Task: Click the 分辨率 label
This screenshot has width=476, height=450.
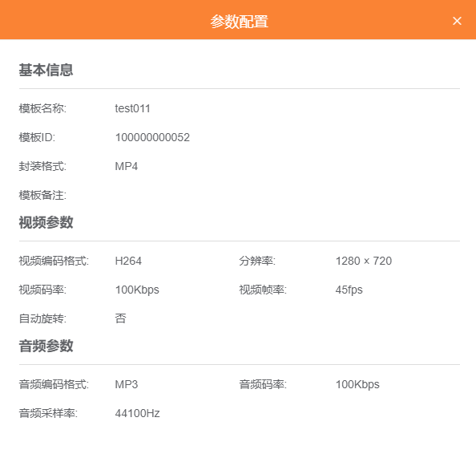Action: coord(257,261)
